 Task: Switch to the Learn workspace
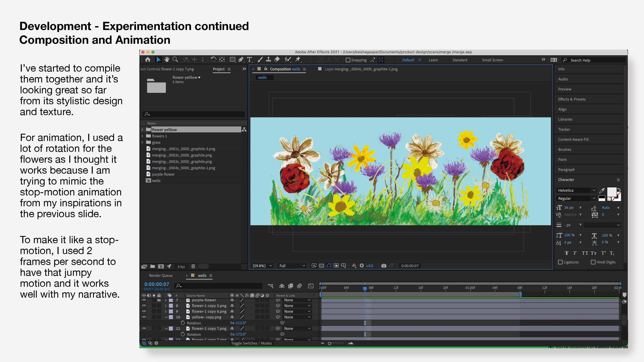433,60
